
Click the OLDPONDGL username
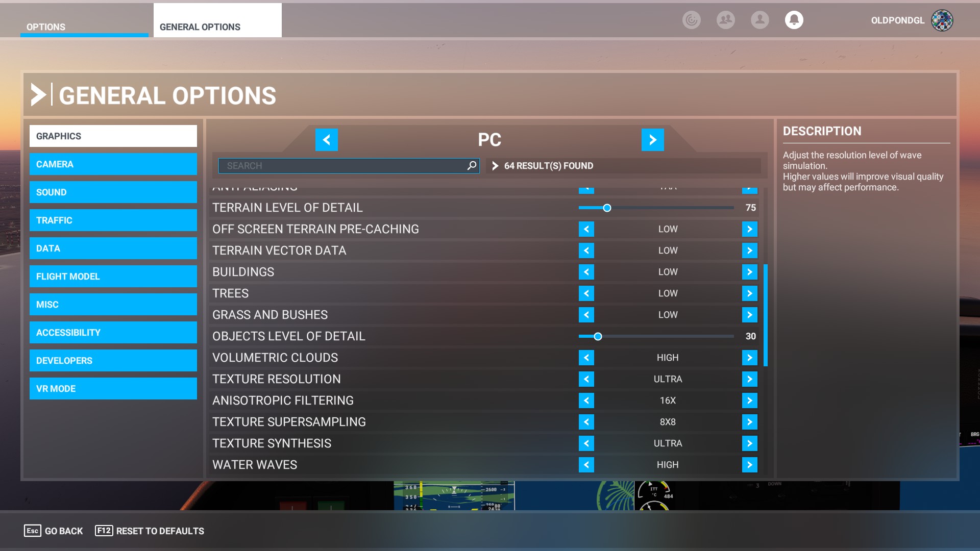tap(898, 20)
